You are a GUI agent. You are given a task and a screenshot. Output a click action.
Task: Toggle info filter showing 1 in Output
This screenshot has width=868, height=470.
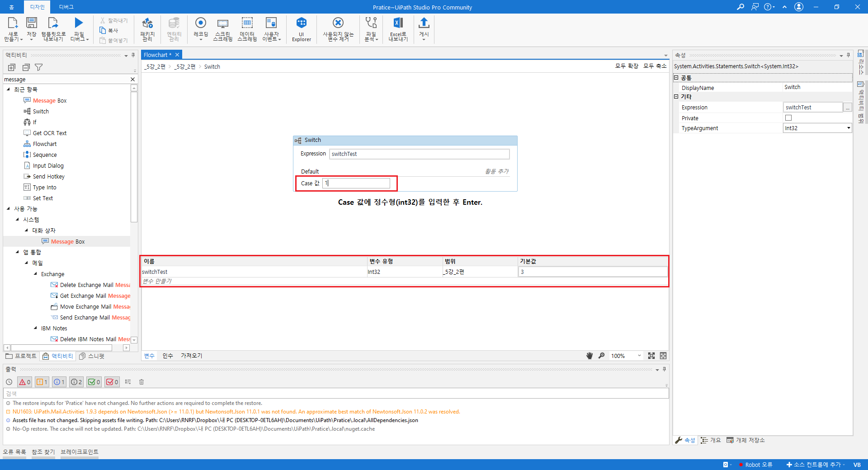click(x=59, y=382)
